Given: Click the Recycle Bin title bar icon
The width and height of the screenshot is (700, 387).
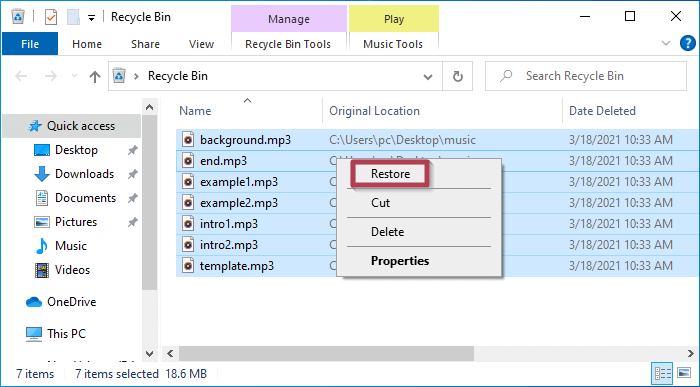Looking at the screenshot, I should (x=17, y=17).
